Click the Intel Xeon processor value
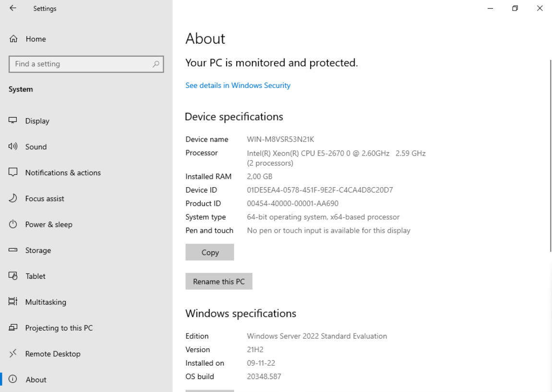This screenshot has width=552, height=392. (x=336, y=158)
